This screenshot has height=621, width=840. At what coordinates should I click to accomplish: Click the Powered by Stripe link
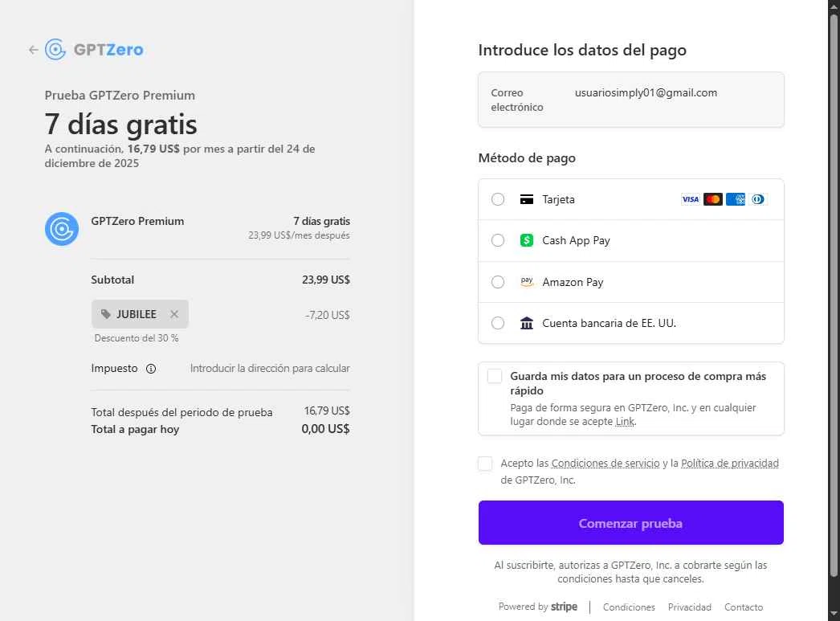(x=538, y=607)
